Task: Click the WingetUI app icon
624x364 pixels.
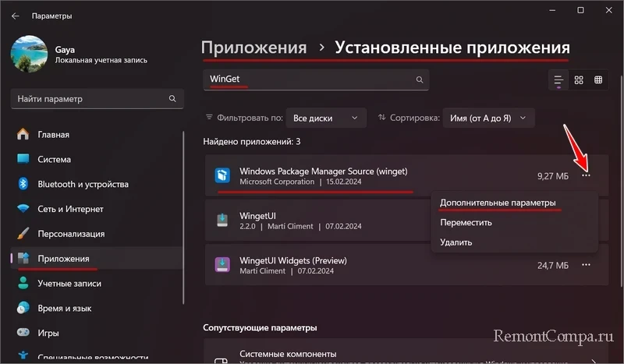Action: (x=222, y=220)
